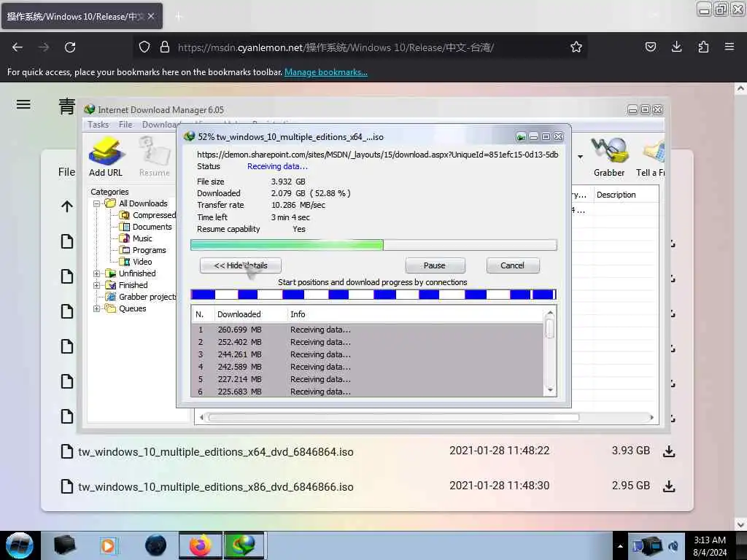Open Firefox extensions puzzle icon

703,47
